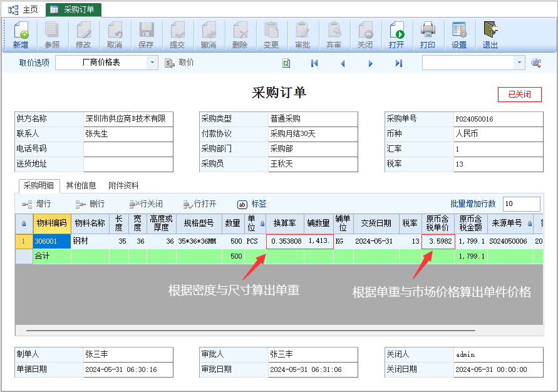The width and height of the screenshot is (558, 392).
Task: Click the 行关闭 button
Action: click(x=146, y=204)
